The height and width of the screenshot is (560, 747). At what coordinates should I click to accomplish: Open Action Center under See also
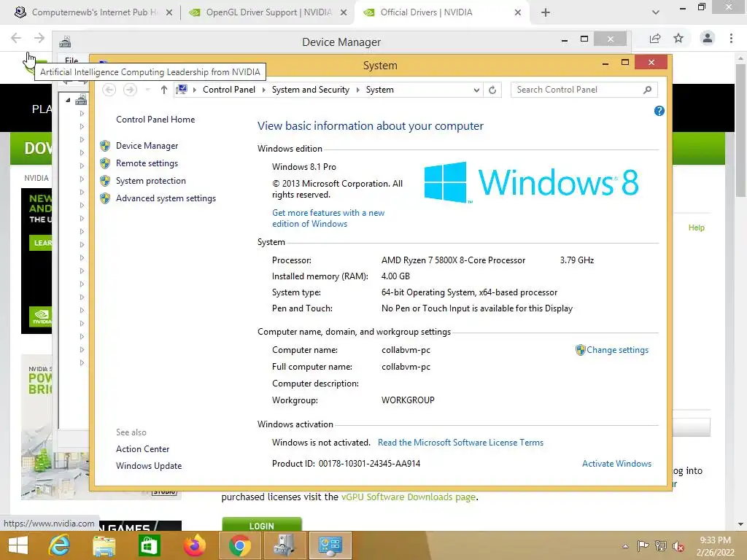click(x=142, y=449)
